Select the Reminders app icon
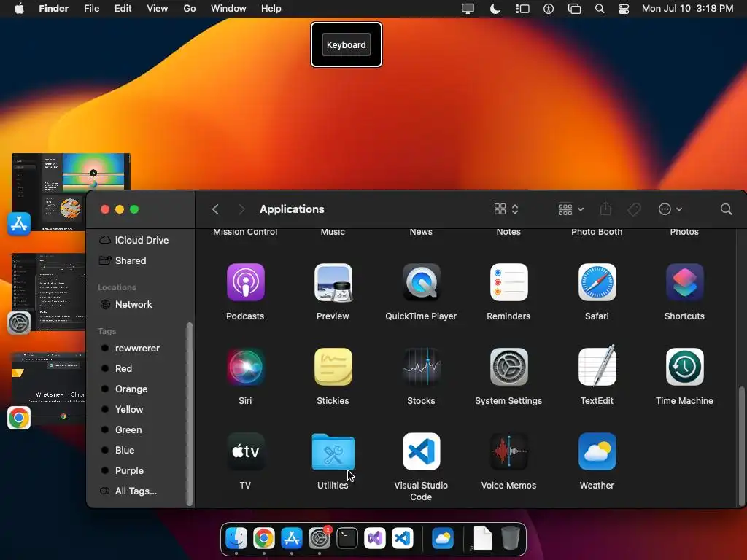This screenshot has width=747, height=560. [x=508, y=282]
